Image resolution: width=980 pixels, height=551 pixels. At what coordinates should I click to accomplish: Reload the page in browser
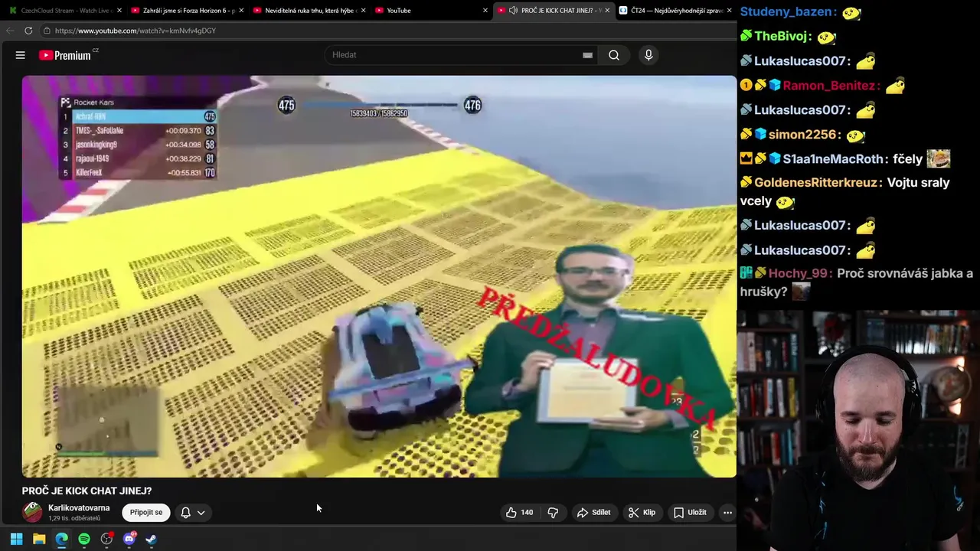pos(28,31)
